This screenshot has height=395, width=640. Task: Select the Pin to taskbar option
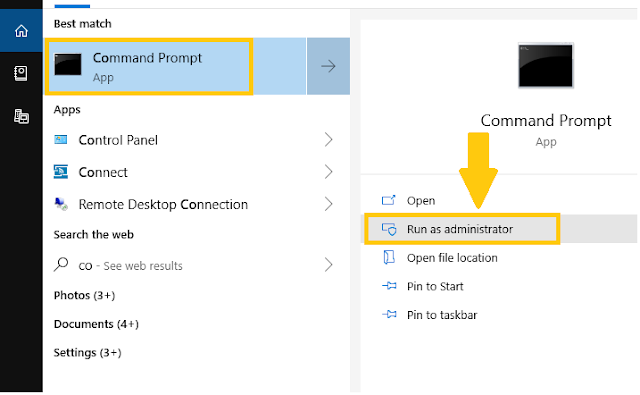(442, 315)
